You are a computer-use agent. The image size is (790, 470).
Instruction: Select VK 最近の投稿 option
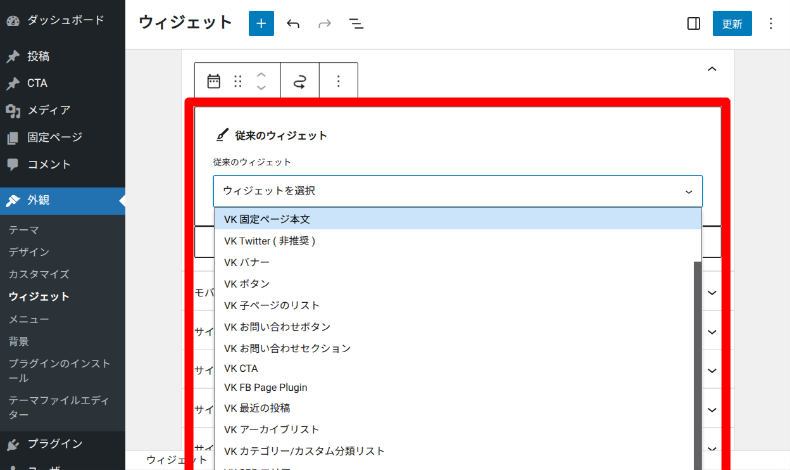click(454, 408)
